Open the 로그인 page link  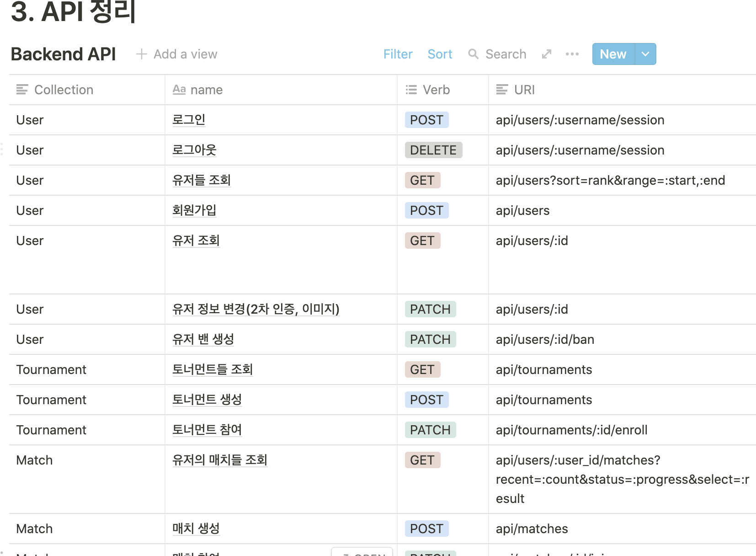coord(188,120)
